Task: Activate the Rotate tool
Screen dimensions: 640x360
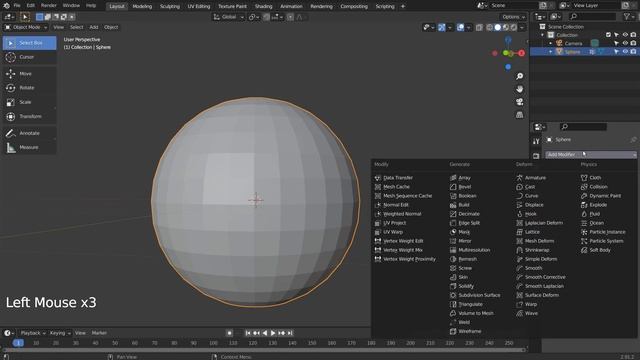Action: (29, 88)
